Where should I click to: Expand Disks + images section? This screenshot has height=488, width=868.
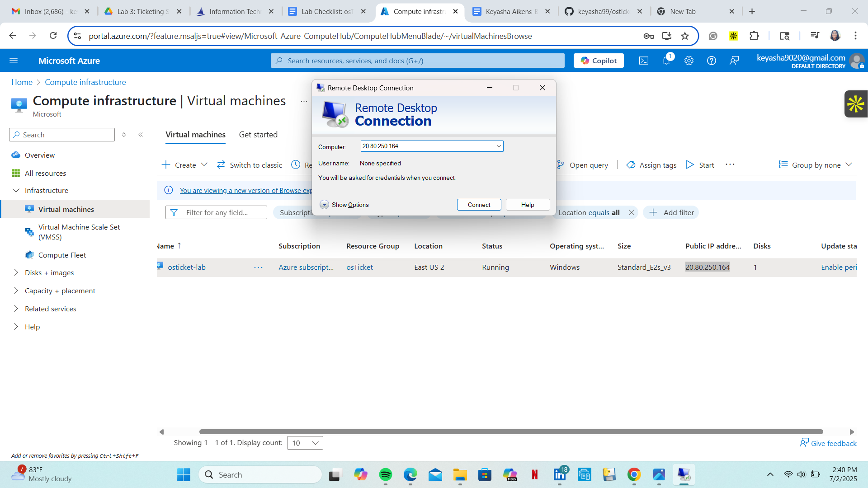click(x=16, y=272)
